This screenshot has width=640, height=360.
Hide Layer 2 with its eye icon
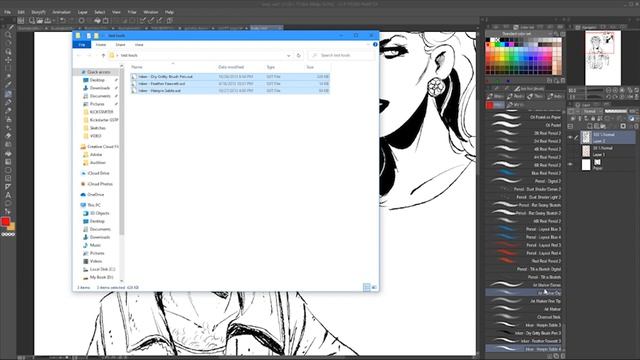point(571,138)
